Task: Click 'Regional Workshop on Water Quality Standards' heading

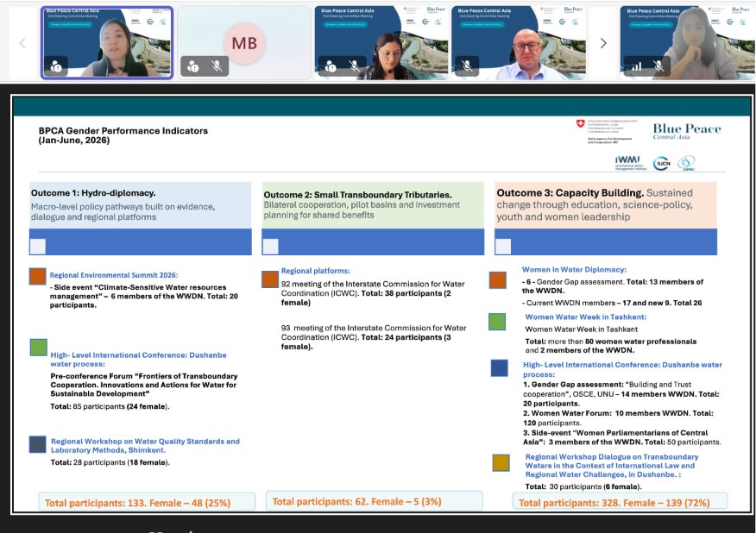Action: (x=145, y=445)
